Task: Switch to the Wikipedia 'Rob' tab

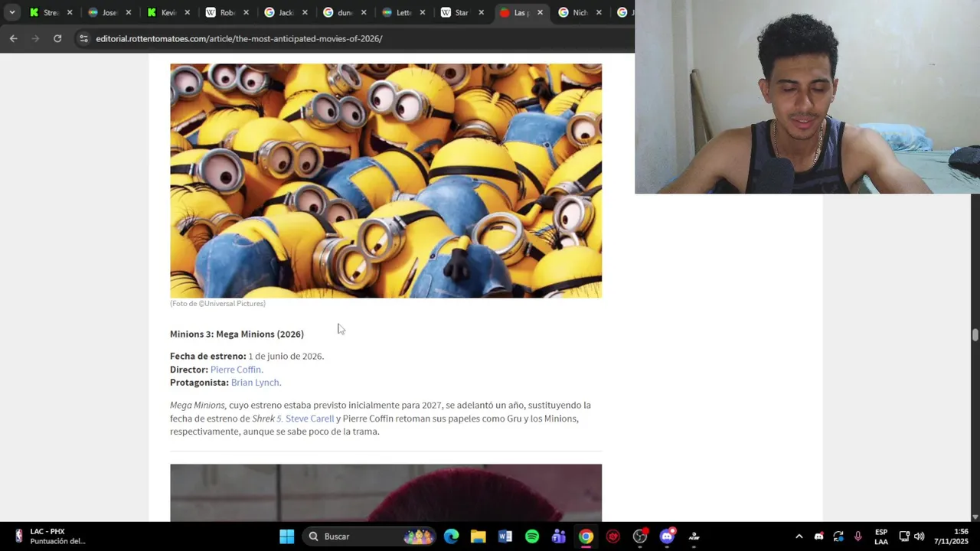Action: click(x=227, y=12)
